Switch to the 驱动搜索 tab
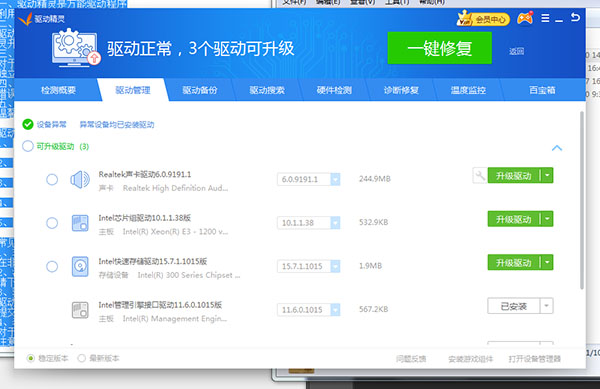This screenshot has width=600, height=389. point(267,90)
